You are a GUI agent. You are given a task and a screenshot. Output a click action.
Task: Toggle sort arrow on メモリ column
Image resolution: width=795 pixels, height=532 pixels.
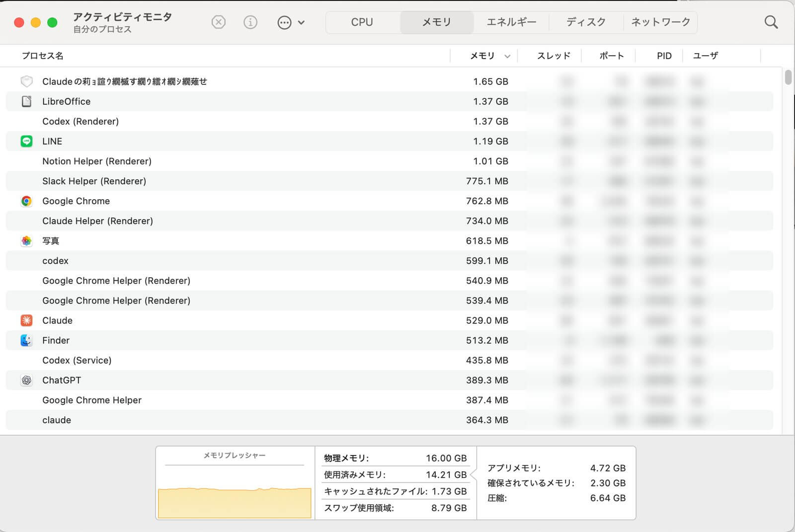[507, 56]
